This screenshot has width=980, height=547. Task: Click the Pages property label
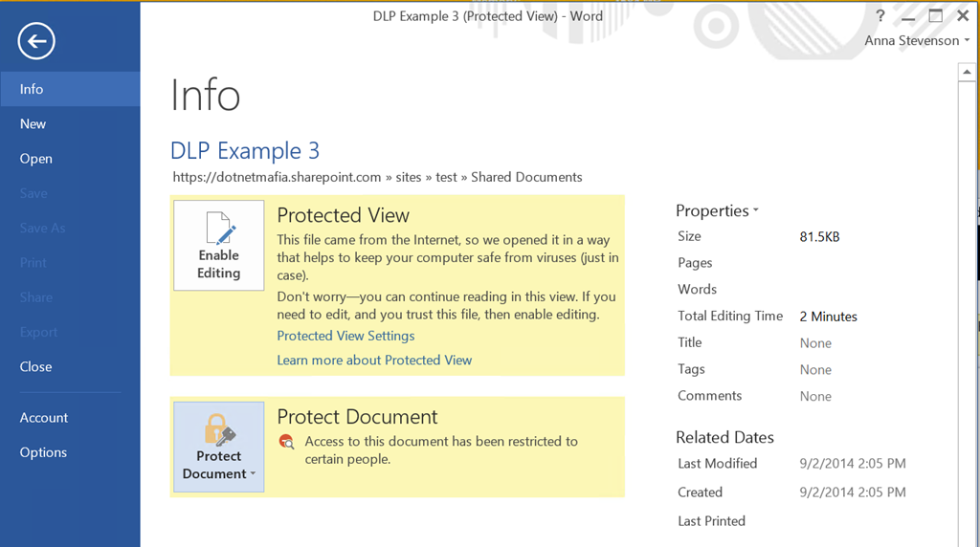695,263
